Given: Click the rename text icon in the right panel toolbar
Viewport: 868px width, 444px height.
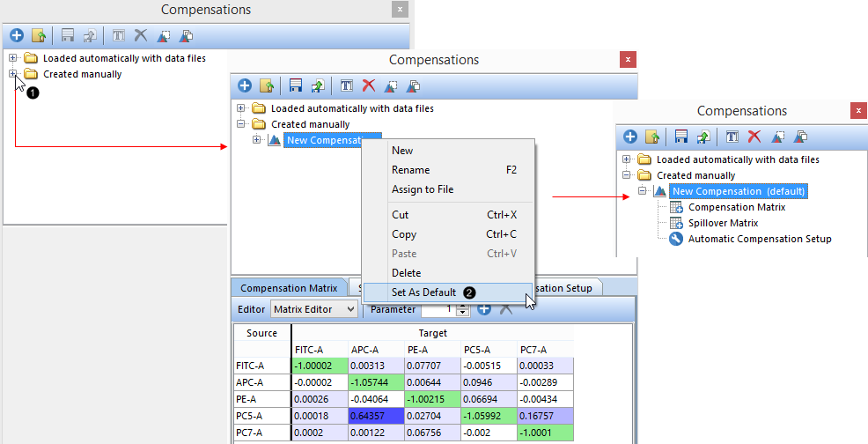Looking at the screenshot, I should [732, 137].
